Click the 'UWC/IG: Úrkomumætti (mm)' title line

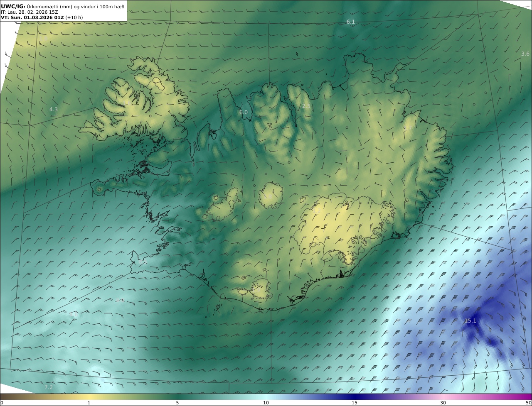click(62, 6)
